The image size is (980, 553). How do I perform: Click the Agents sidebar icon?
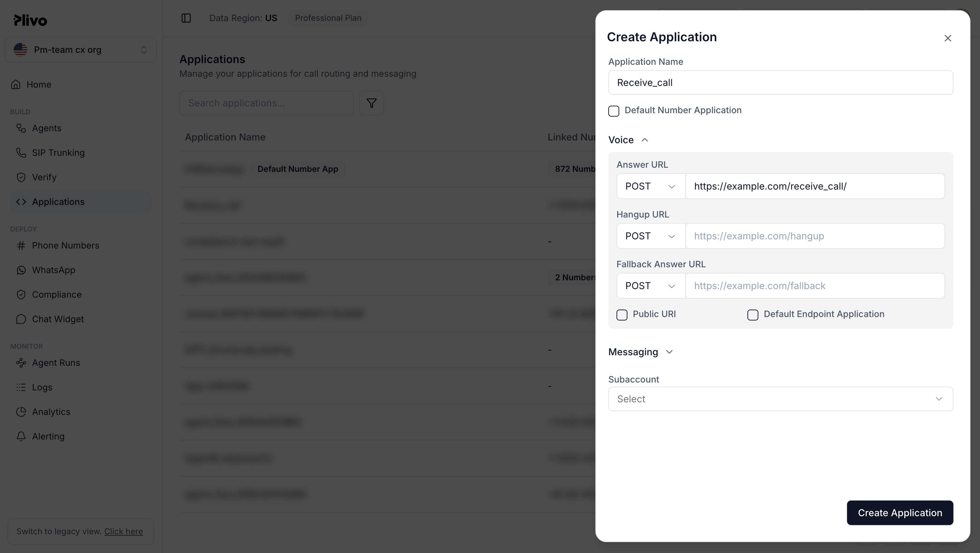pyautogui.click(x=21, y=128)
